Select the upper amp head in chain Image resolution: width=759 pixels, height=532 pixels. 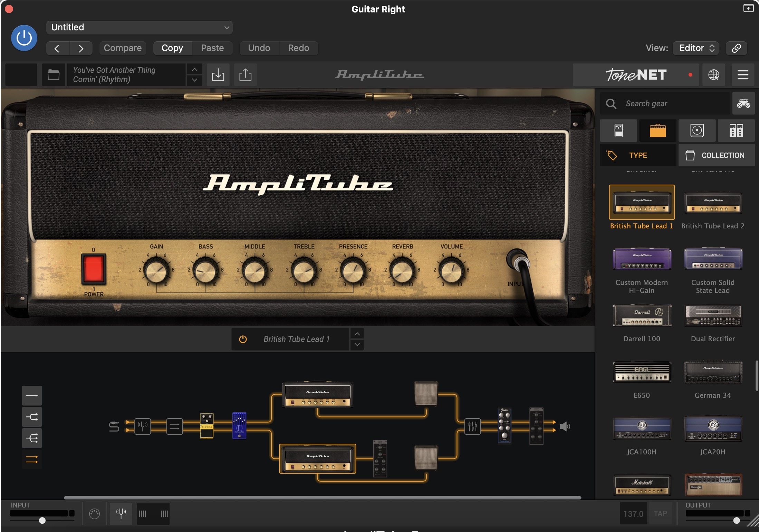coord(318,394)
